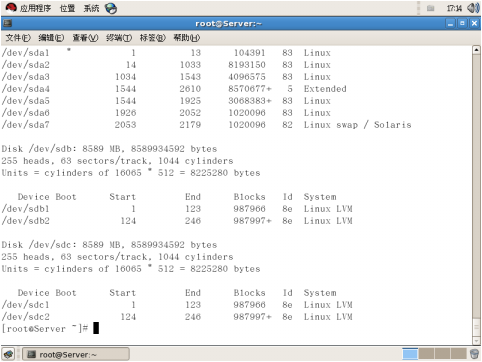Open the 系统 system menu
Image resolution: width=482 pixels, height=362 pixels.
pos(91,8)
